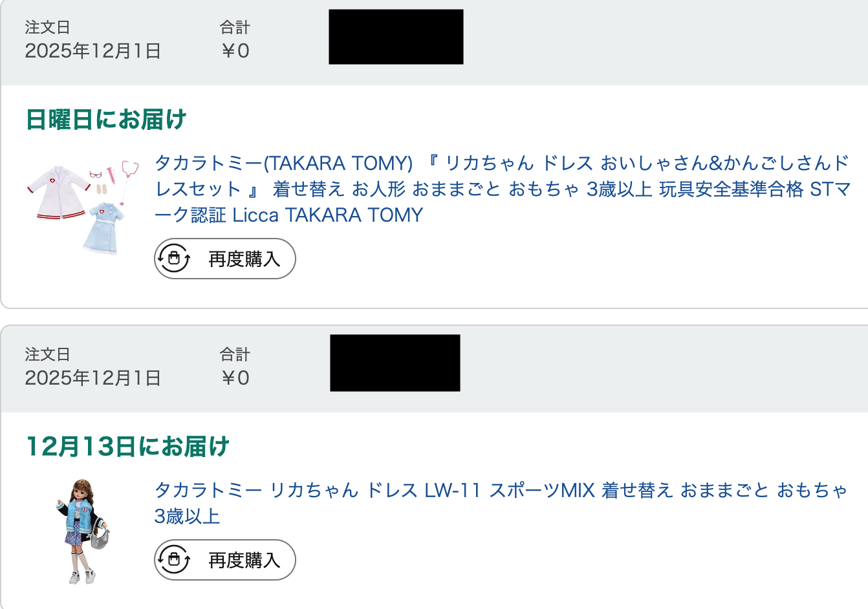This screenshot has width=868, height=609.
Task: Click the rebuy cart icon for the Sports MIX dress
Action: (x=173, y=560)
